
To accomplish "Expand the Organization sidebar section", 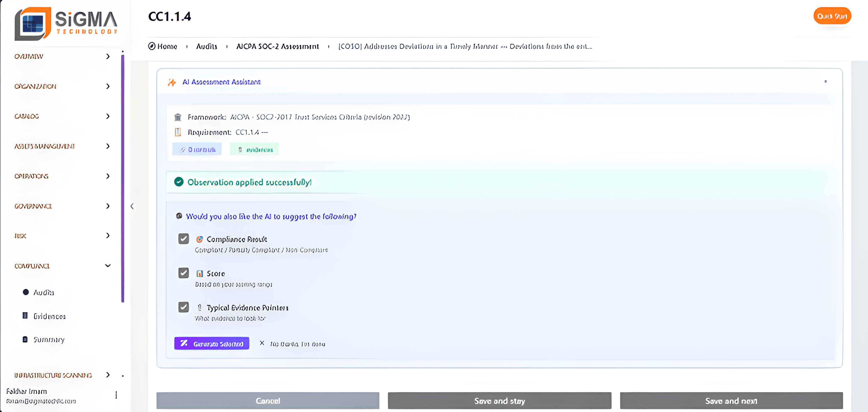I will [x=108, y=86].
